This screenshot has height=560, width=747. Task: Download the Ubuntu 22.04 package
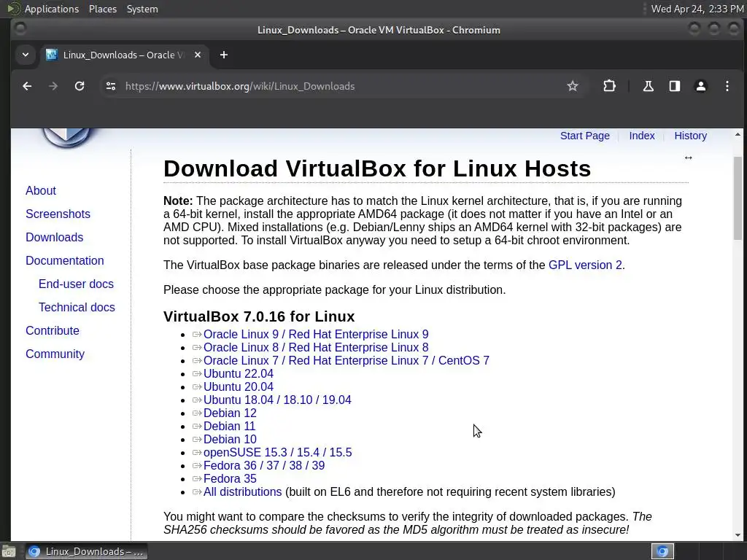pos(239,374)
